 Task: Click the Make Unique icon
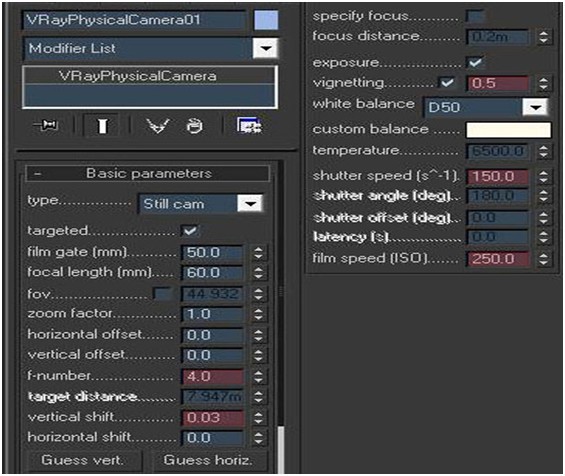pos(158,126)
